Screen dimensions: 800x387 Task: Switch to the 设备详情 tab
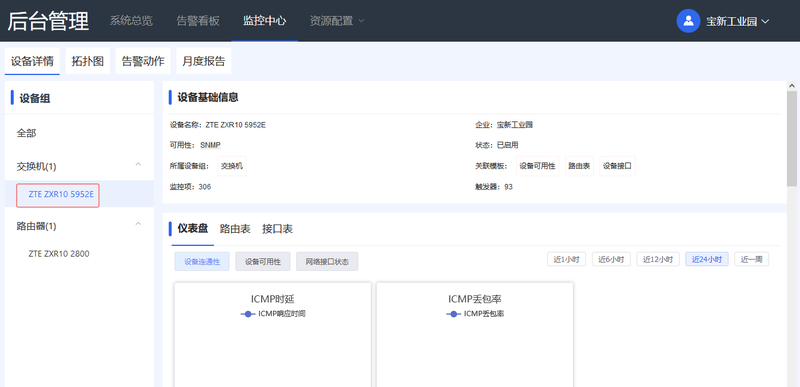tap(32, 61)
